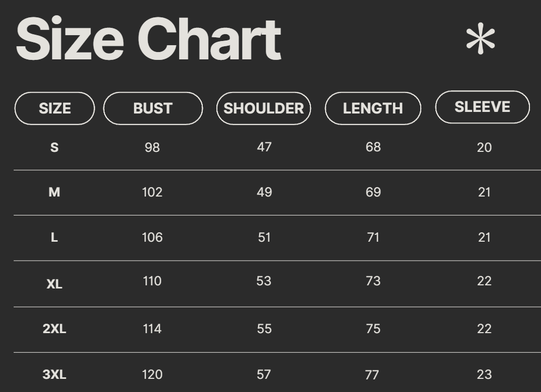Click shoulder value 51 for size L
The height and width of the screenshot is (392, 541).
pos(264,238)
